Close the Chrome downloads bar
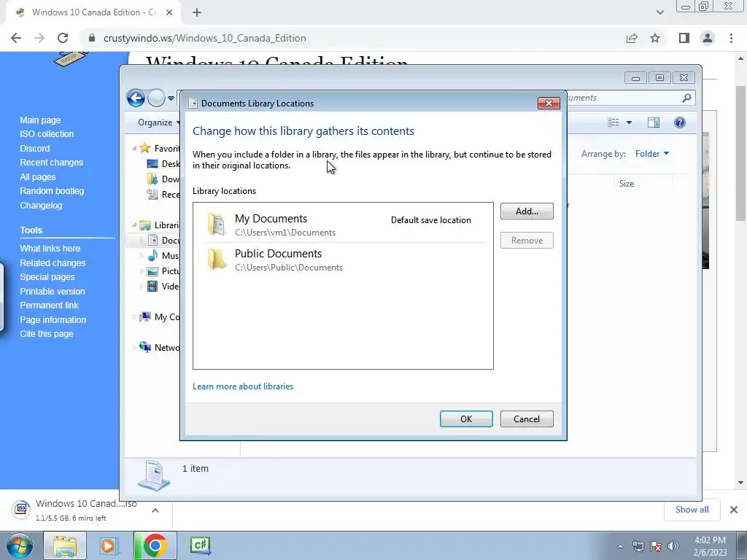 (734, 510)
